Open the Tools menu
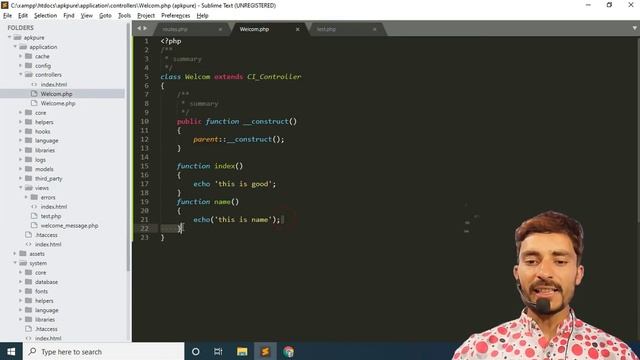 tap(124, 16)
